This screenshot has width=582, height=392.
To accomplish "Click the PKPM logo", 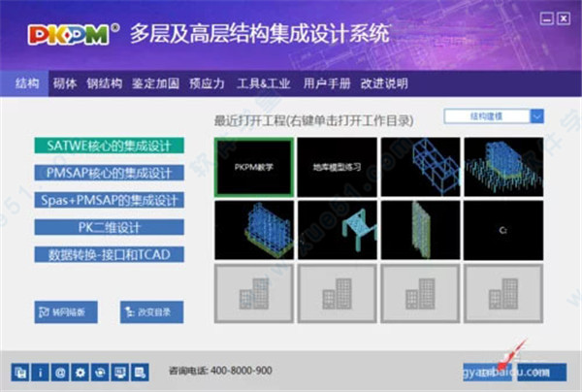I will (73, 35).
